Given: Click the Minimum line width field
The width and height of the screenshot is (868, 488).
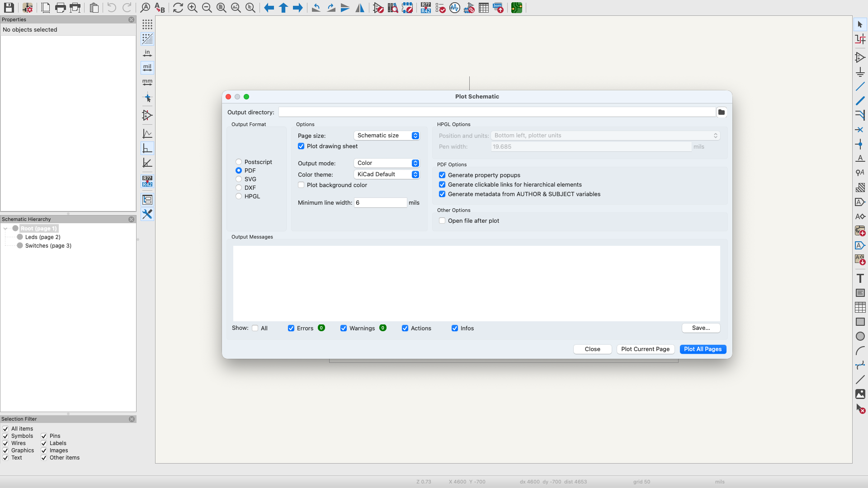Looking at the screenshot, I should (x=380, y=202).
